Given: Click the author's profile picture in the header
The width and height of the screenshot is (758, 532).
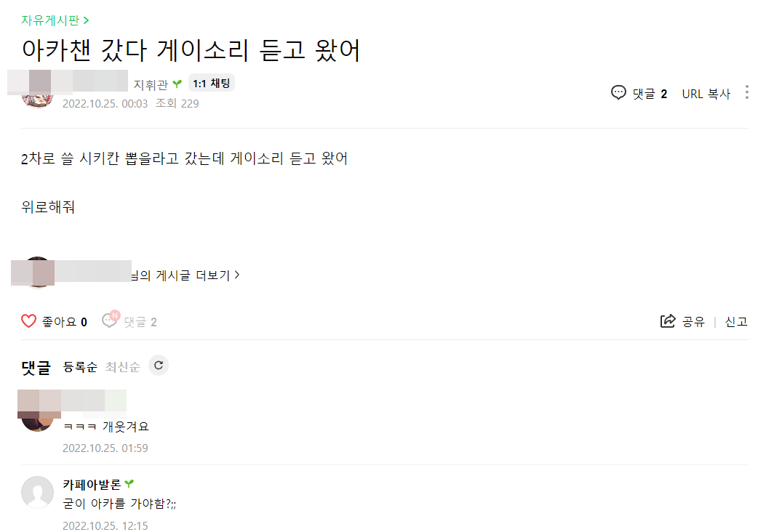Looking at the screenshot, I should pyautogui.click(x=36, y=100).
